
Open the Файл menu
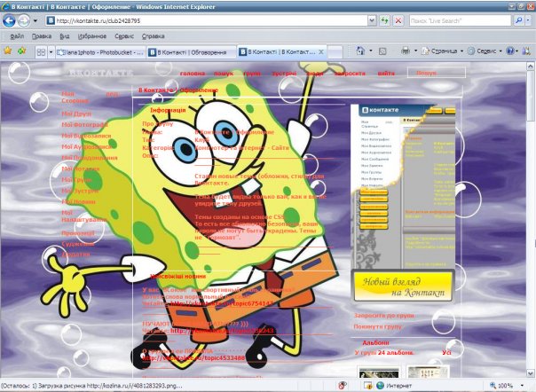[x=17, y=36]
